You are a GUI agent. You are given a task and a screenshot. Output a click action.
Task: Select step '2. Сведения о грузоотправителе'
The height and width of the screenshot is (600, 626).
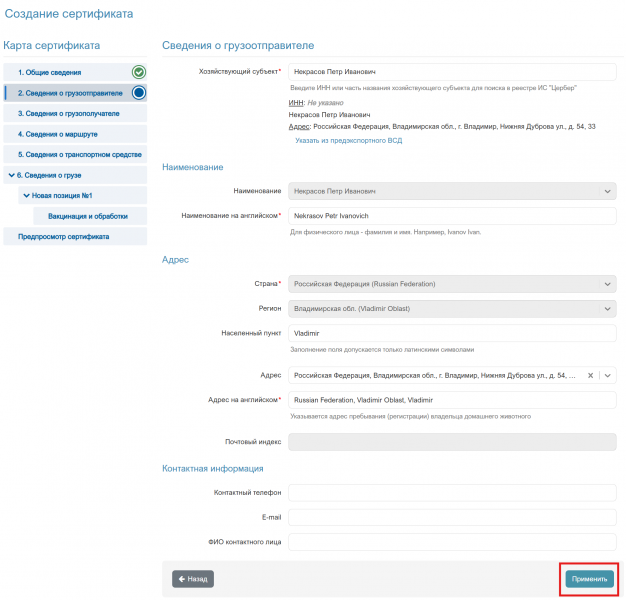75,93
